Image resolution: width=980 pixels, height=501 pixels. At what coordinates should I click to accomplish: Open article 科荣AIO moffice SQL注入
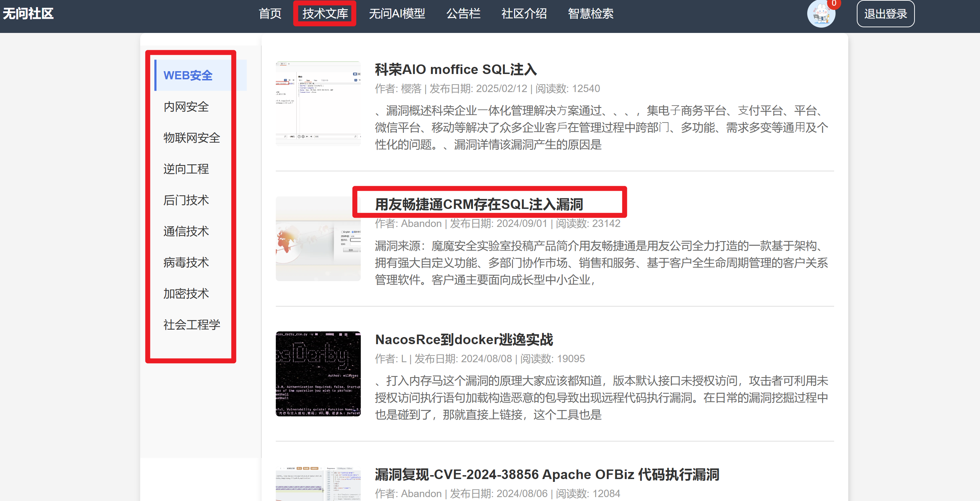click(456, 70)
